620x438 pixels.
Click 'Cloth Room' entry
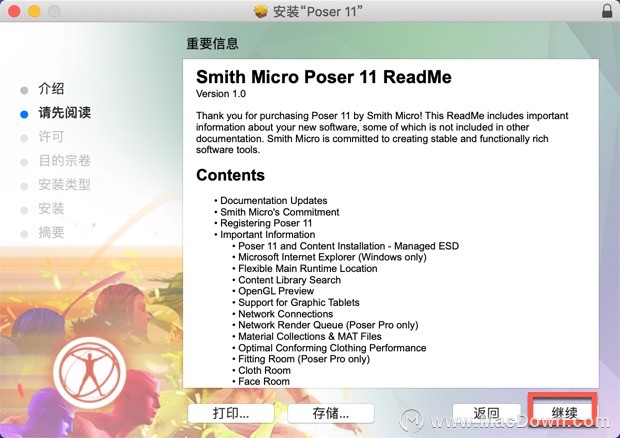[264, 370]
